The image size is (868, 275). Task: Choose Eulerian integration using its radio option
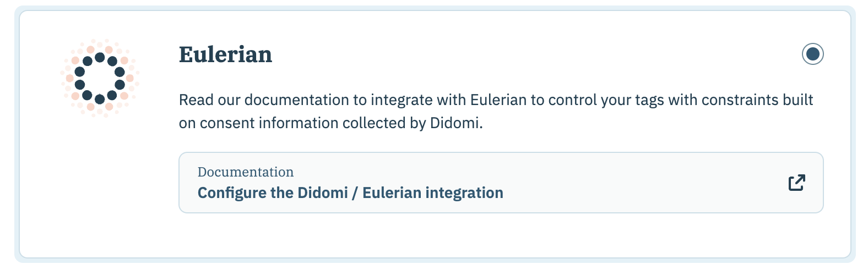[x=812, y=54]
